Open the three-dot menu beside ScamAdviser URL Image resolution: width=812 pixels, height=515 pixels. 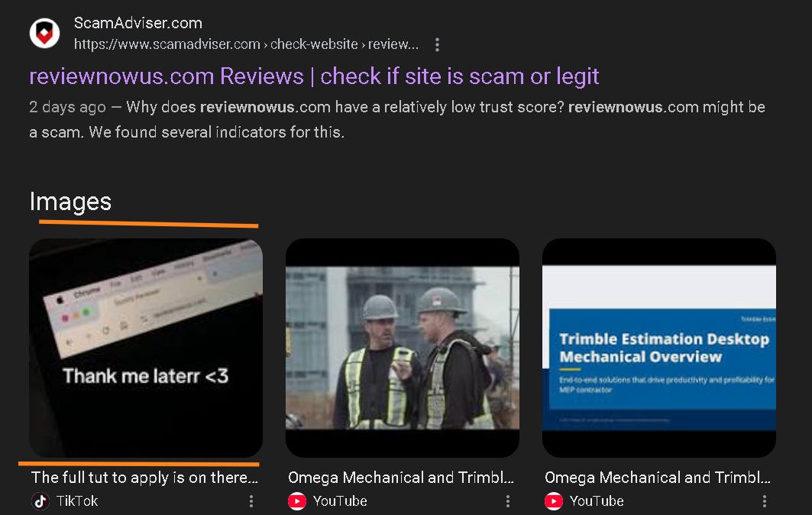point(438,44)
